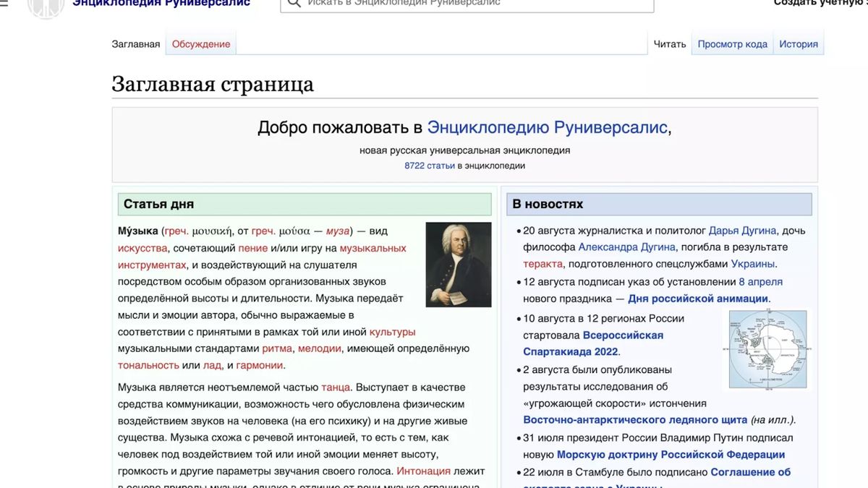Select the Заглавная tab
The width and height of the screenshot is (868, 488).
click(136, 44)
